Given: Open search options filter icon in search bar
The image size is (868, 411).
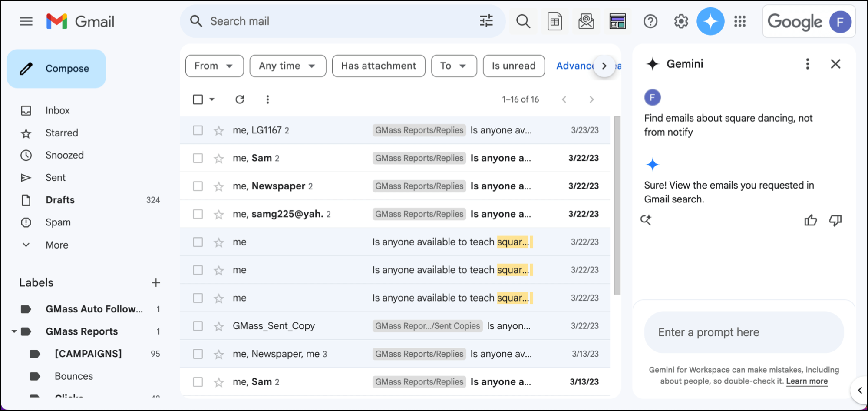Looking at the screenshot, I should click(x=486, y=21).
